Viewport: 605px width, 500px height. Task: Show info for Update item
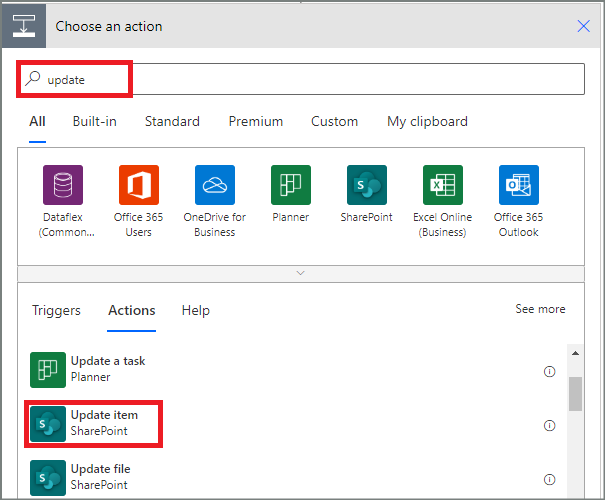[549, 426]
